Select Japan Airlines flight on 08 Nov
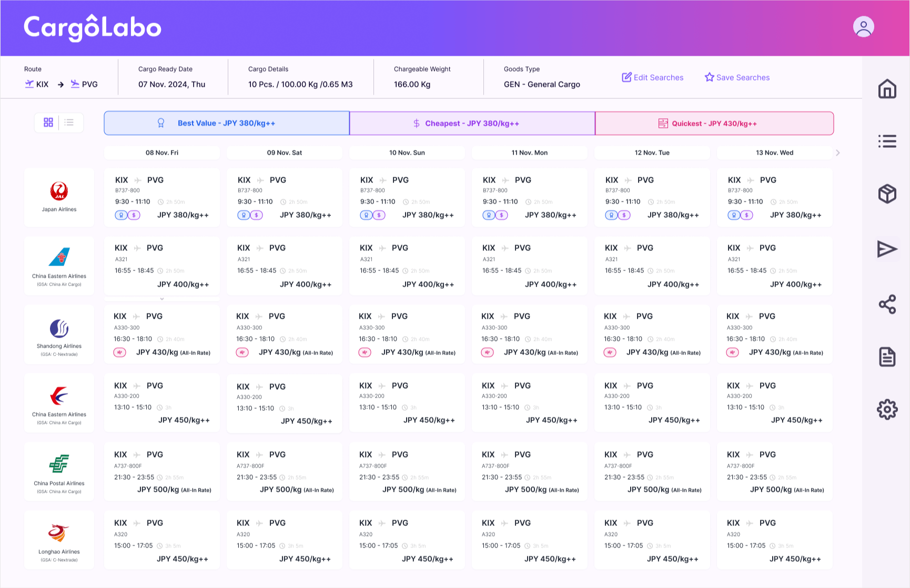 pos(162,198)
